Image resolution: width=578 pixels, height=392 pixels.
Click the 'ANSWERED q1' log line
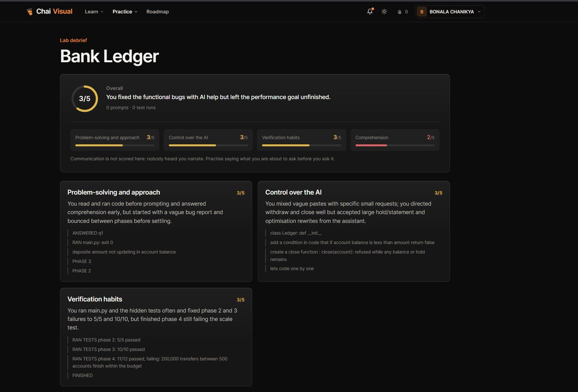pos(88,233)
